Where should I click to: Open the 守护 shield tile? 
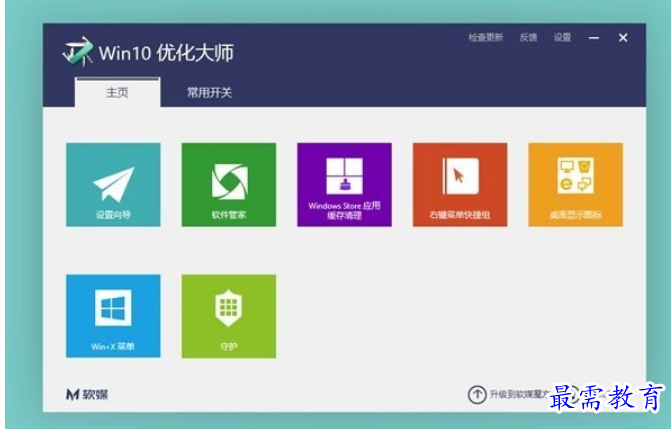[x=229, y=316]
